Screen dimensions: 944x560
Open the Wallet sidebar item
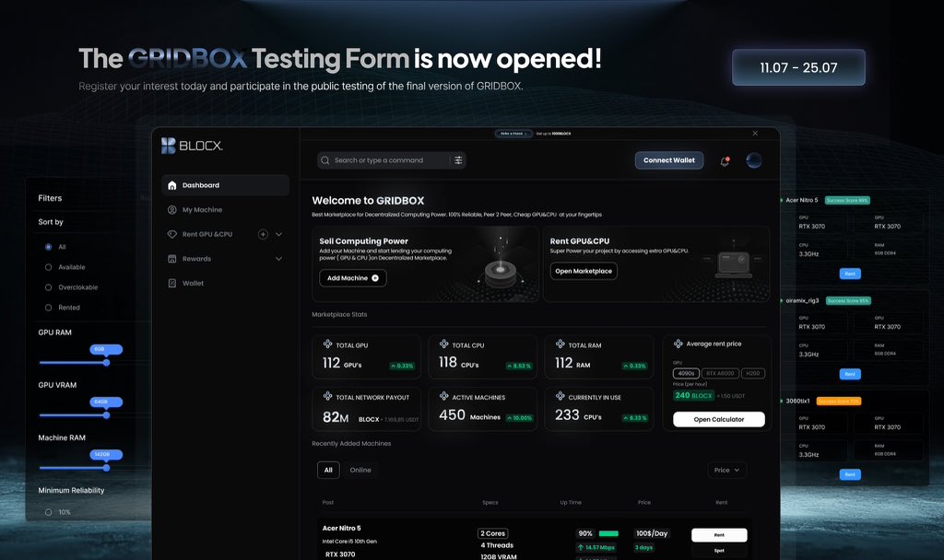(193, 284)
